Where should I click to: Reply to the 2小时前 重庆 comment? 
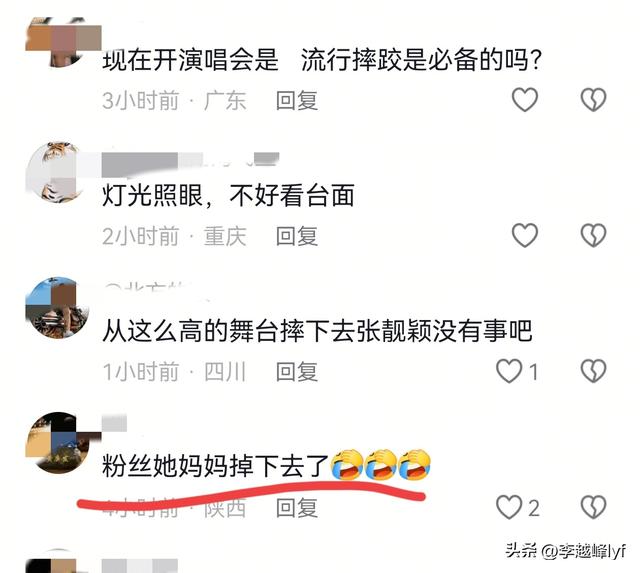click(297, 236)
